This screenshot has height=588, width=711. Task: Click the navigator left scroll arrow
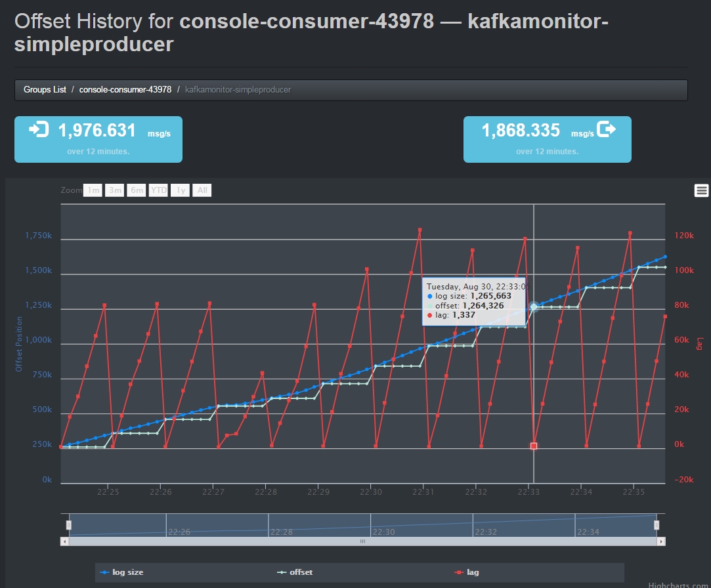click(64, 541)
